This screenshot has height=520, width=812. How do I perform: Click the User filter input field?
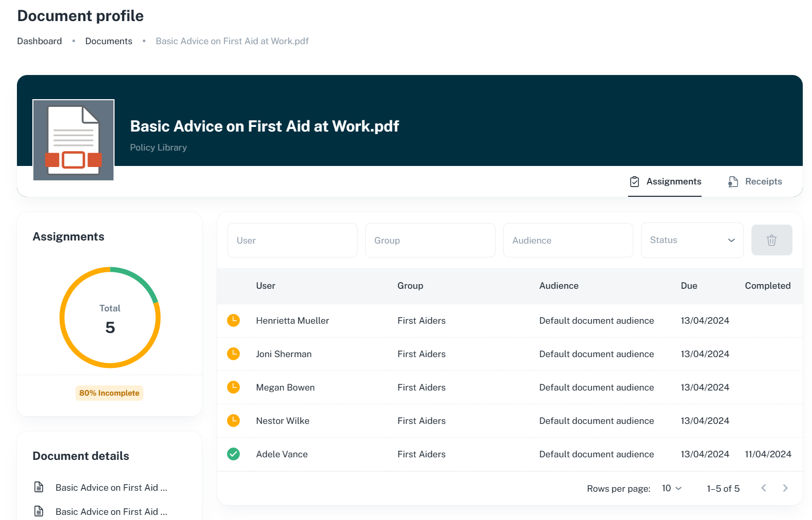point(292,240)
